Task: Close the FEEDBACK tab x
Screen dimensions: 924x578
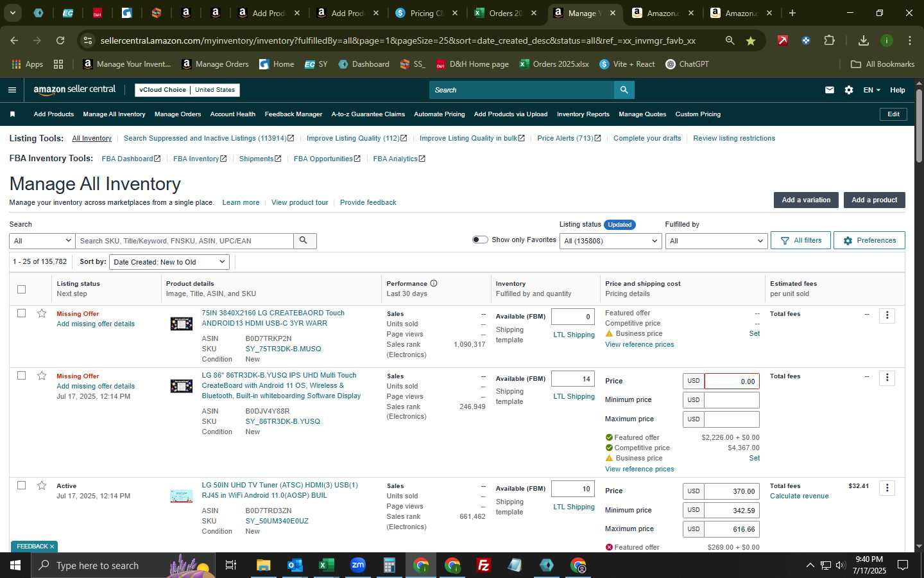Action: pos(52,547)
